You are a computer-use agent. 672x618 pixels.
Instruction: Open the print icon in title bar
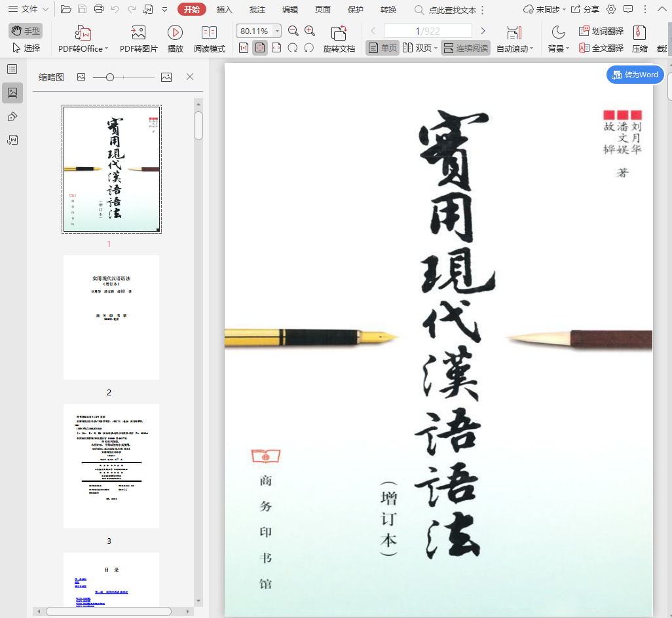tap(99, 9)
